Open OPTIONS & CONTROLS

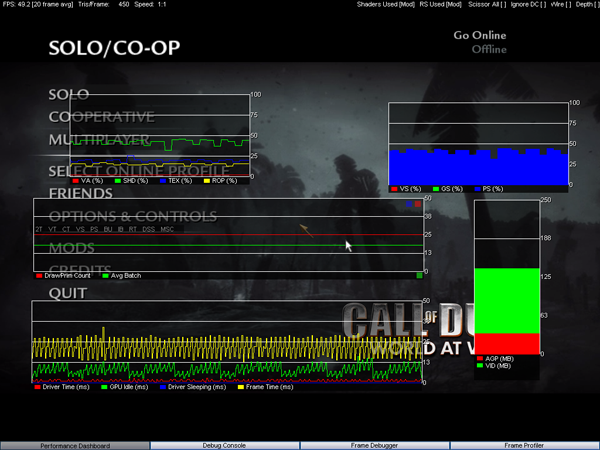point(133,217)
